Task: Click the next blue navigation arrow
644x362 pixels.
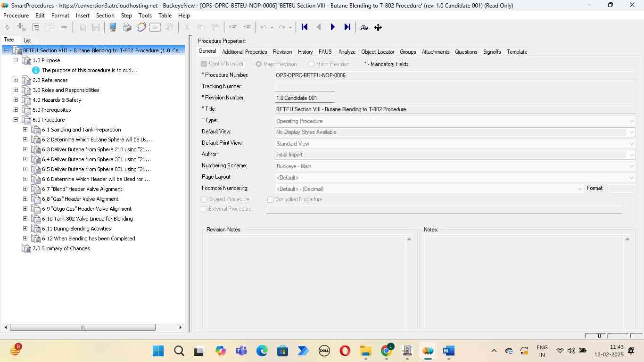Action: click(x=333, y=27)
